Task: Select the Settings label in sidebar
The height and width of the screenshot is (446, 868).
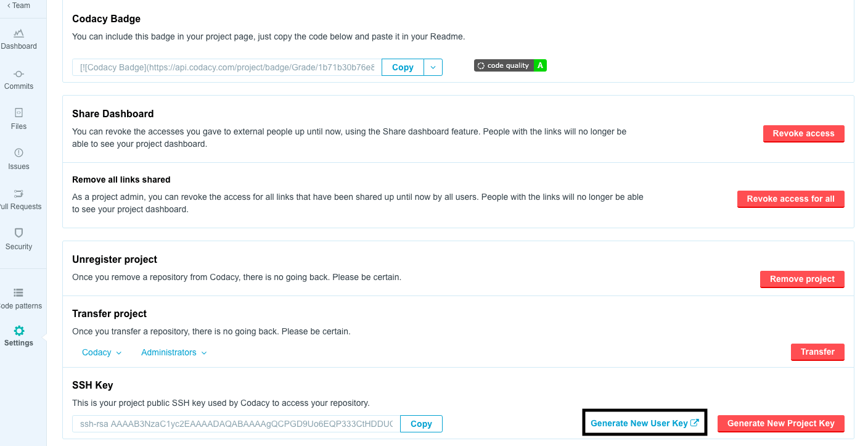Action: pos(18,343)
